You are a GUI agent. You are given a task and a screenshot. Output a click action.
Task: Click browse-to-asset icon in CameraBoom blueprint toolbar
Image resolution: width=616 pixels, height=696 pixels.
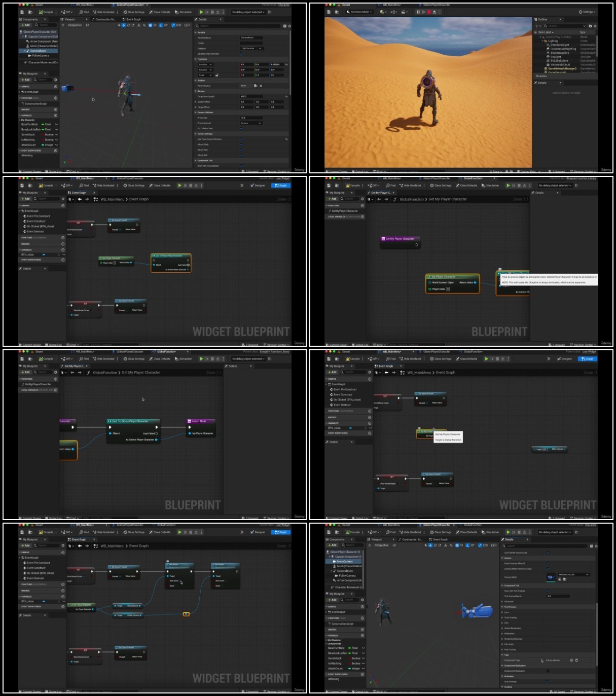[30, 12]
